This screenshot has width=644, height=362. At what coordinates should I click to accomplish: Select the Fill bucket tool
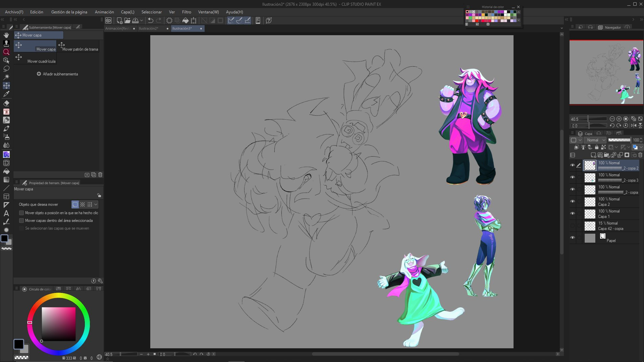(x=6, y=171)
